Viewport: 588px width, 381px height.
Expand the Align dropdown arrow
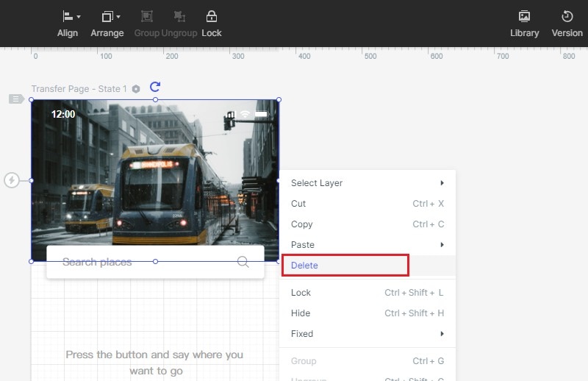click(x=79, y=17)
